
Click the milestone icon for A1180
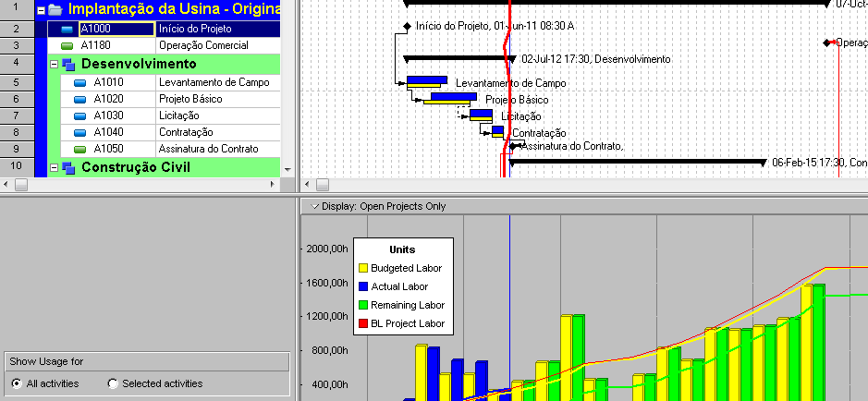coord(67,46)
